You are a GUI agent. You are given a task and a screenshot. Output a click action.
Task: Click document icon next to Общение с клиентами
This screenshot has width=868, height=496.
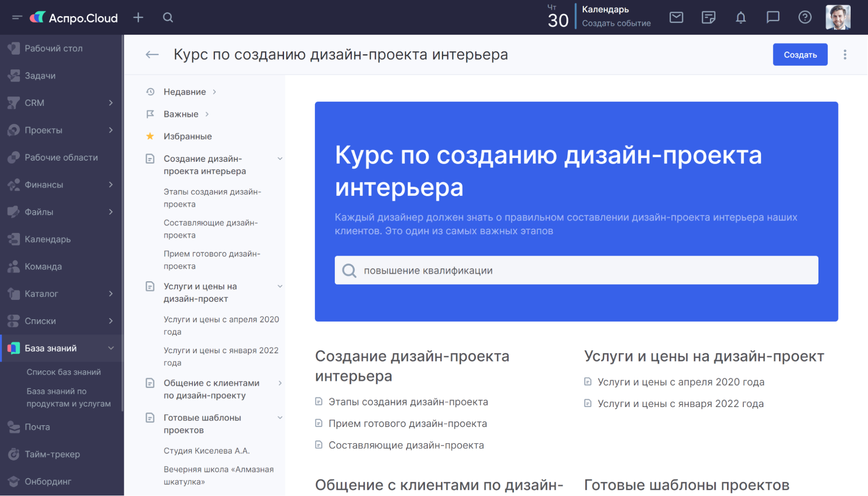[150, 383]
